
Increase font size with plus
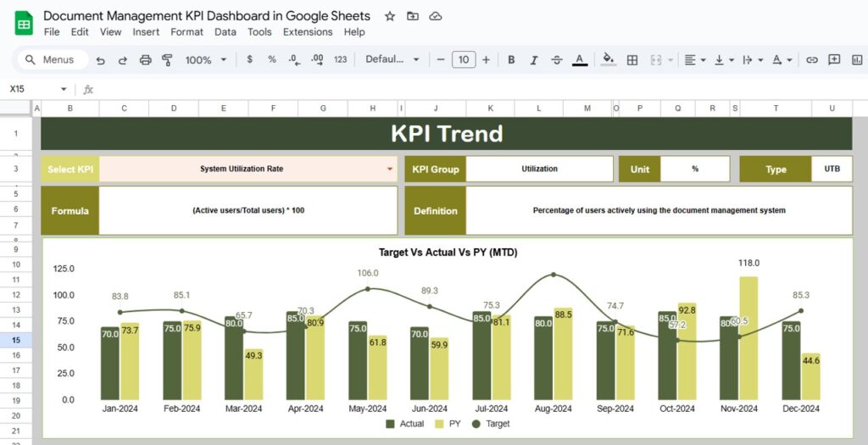(x=486, y=60)
